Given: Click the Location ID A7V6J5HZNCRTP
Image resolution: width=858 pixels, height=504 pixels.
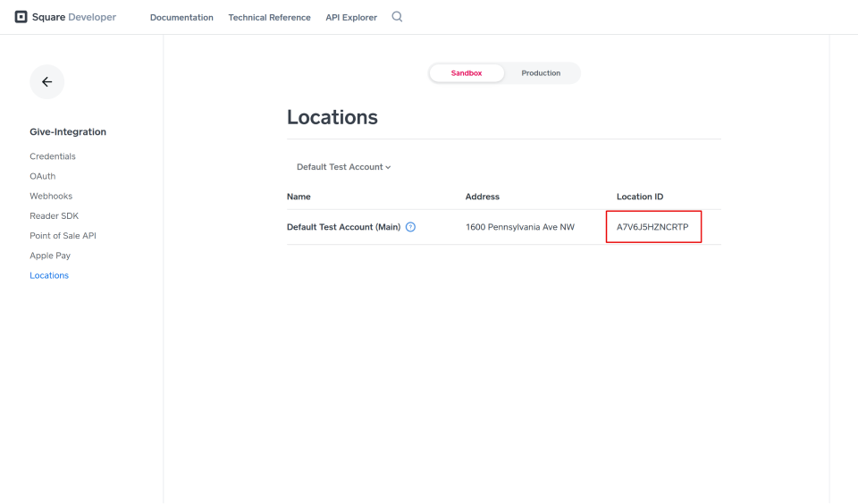Looking at the screenshot, I should 652,227.
